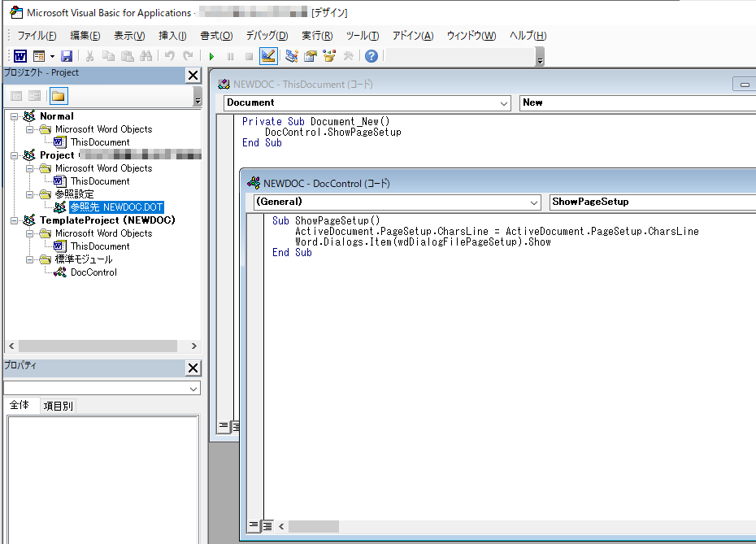Switch to Microsoft Word view icon
The image size is (756, 544).
click(x=20, y=56)
